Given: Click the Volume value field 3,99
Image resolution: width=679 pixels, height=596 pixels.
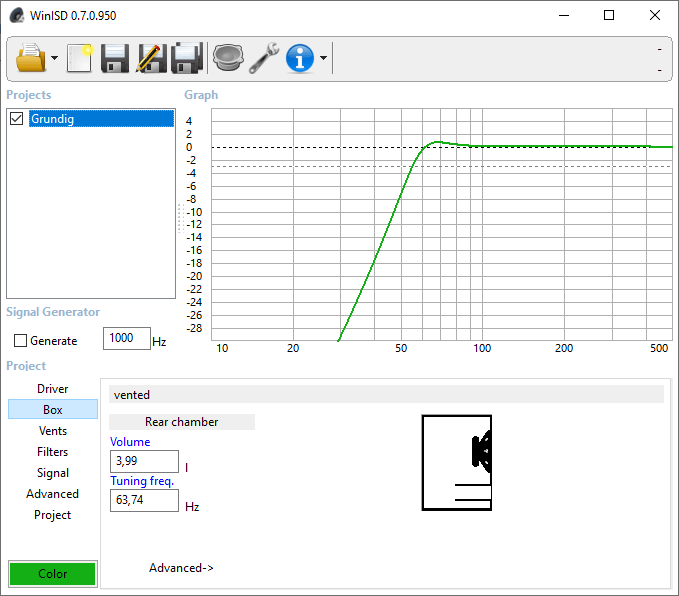Looking at the screenshot, I should click(x=144, y=461).
